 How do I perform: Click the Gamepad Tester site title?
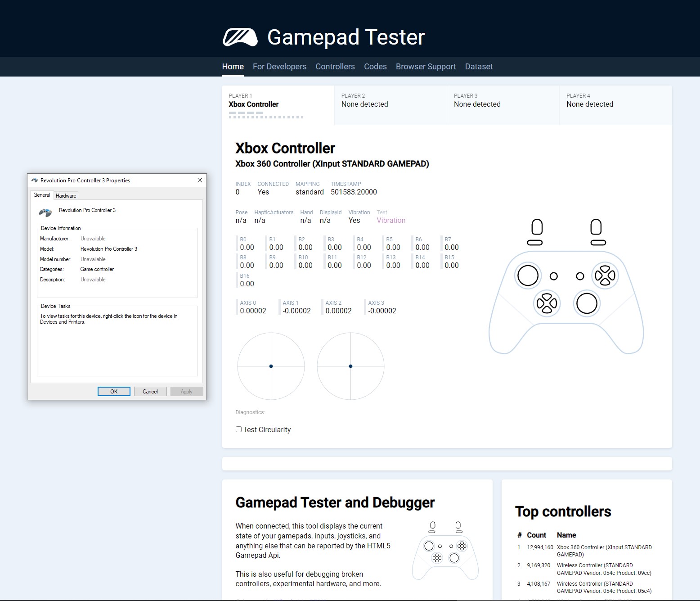(346, 37)
